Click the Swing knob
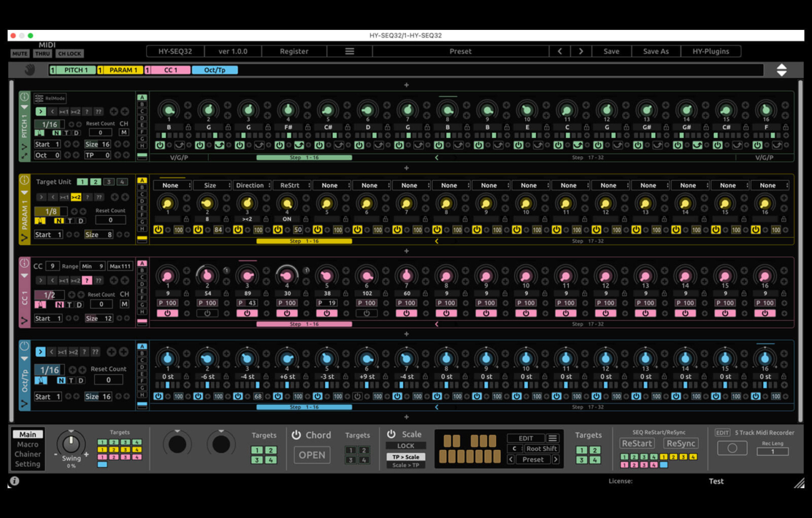812x518 pixels. pyautogui.click(x=71, y=444)
